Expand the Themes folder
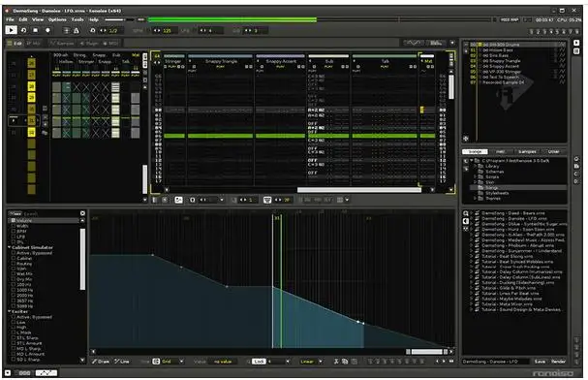588x380 pixels. [x=475, y=198]
